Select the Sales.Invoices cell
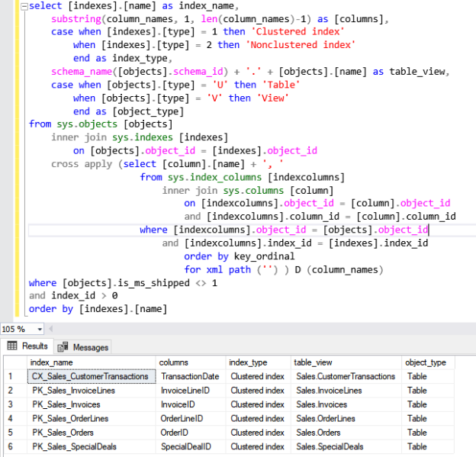 [x=346, y=404]
